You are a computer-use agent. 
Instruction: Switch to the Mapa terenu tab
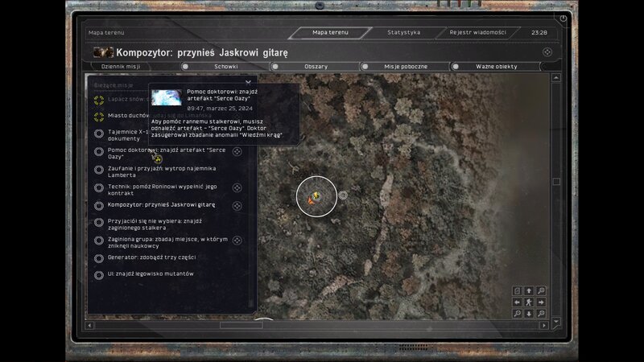coord(330,32)
